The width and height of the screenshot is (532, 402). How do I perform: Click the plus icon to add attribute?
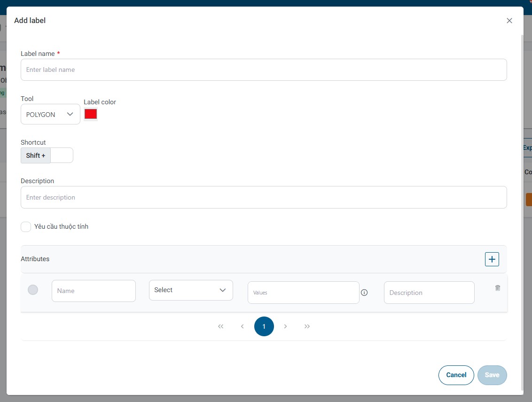click(492, 259)
